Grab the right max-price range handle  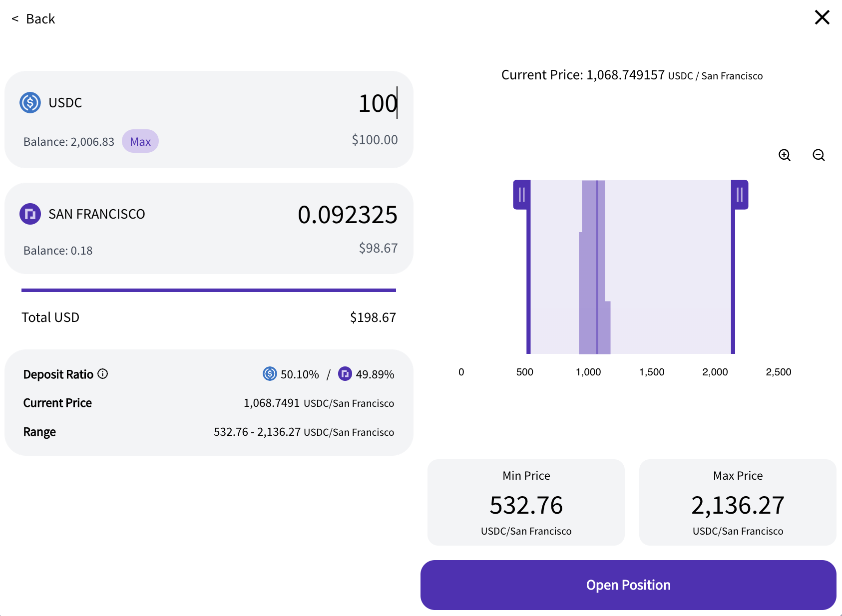click(x=740, y=195)
